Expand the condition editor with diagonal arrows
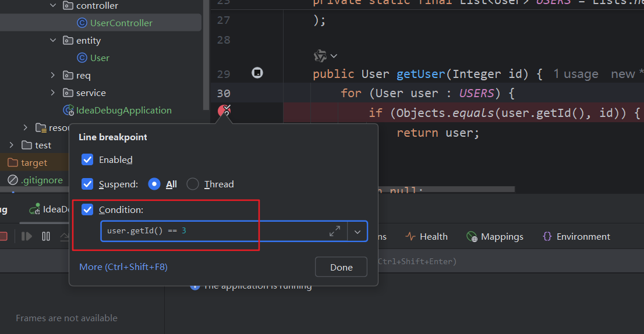The image size is (644, 334). 335,231
